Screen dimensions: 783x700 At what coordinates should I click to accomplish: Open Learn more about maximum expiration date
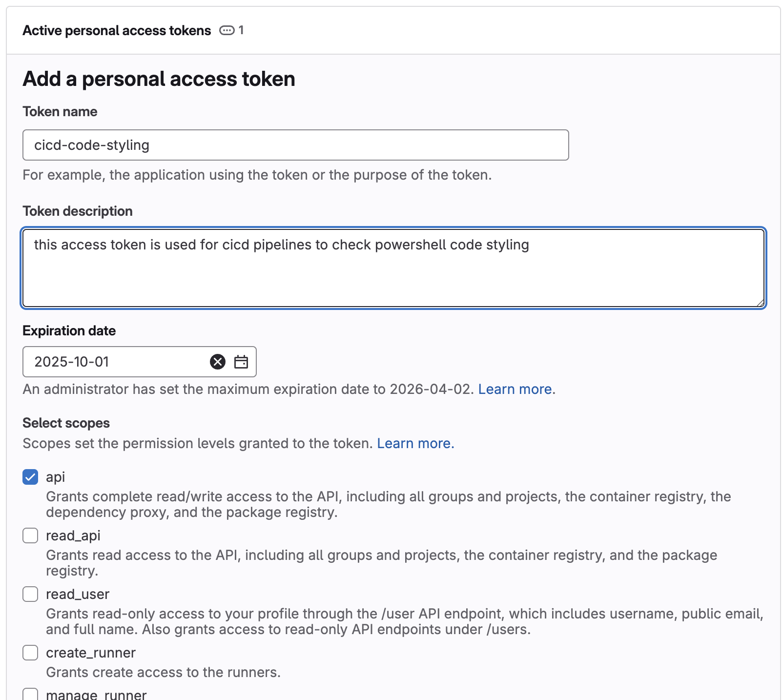tap(515, 389)
